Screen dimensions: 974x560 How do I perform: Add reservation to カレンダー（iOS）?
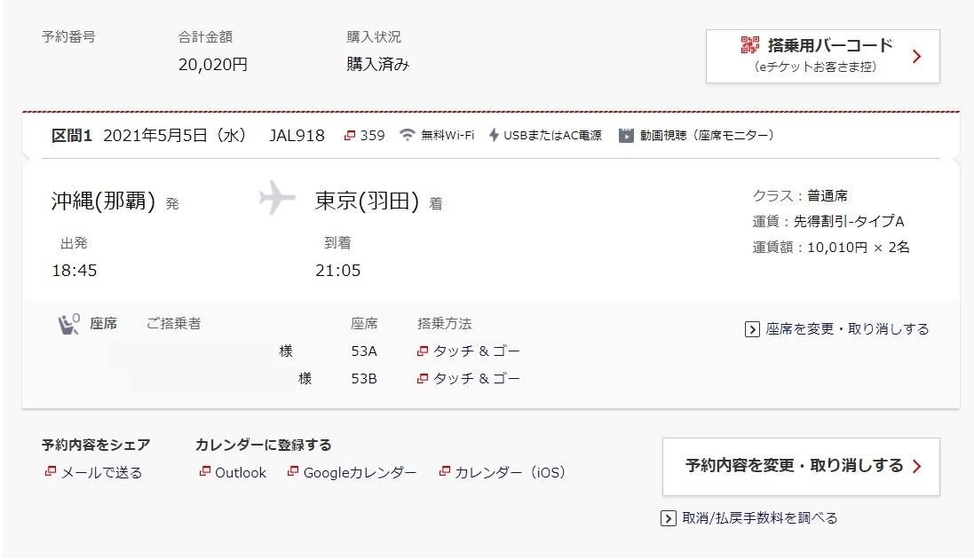[502, 472]
